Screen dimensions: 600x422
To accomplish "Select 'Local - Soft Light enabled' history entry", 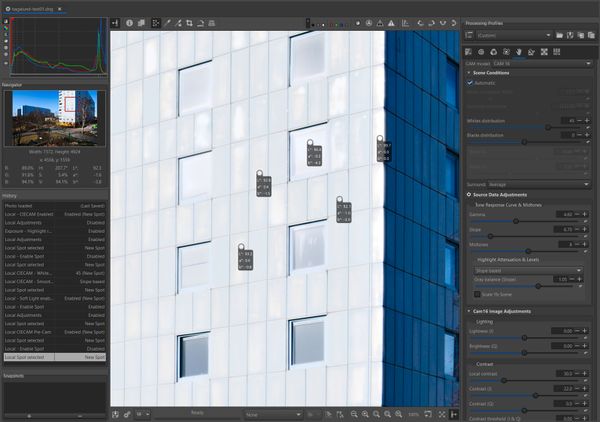I will (40, 298).
